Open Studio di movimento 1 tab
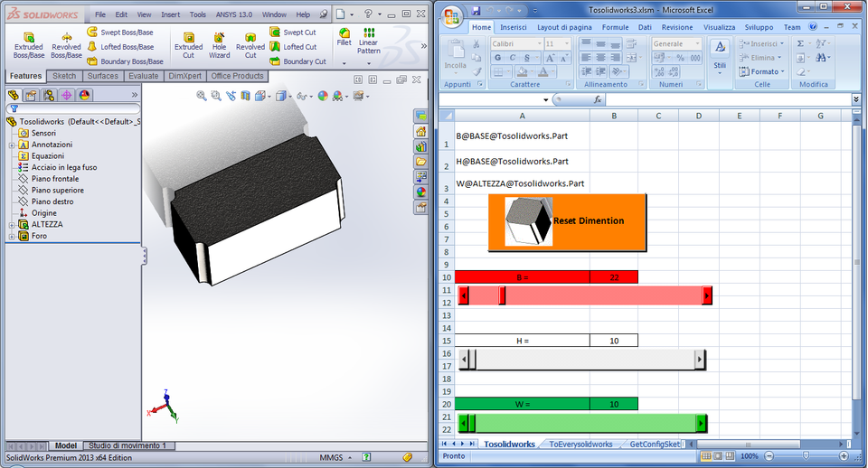Image resolution: width=868 pixels, height=468 pixels. tap(127, 445)
